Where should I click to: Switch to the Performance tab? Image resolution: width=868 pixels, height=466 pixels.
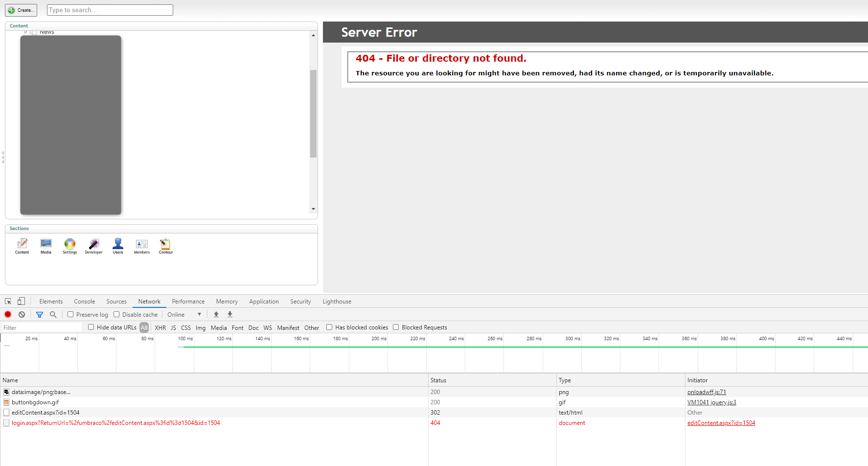coord(188,302)
